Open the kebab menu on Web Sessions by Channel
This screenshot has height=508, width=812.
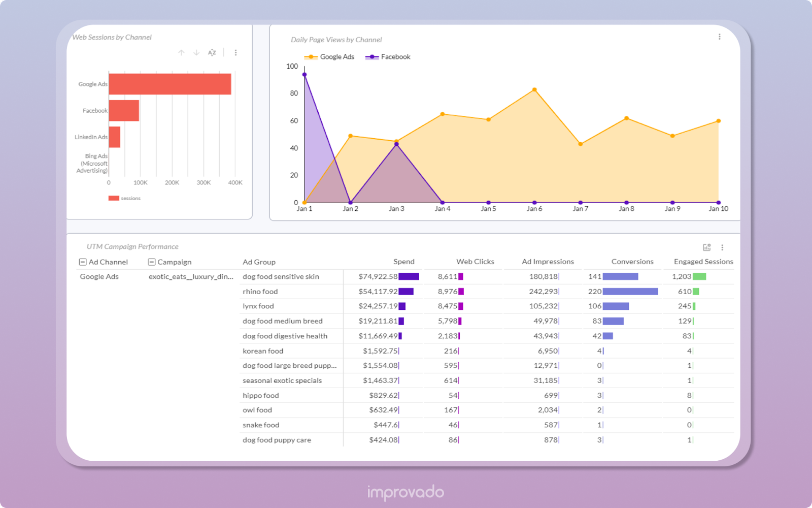tap(235, 52)
